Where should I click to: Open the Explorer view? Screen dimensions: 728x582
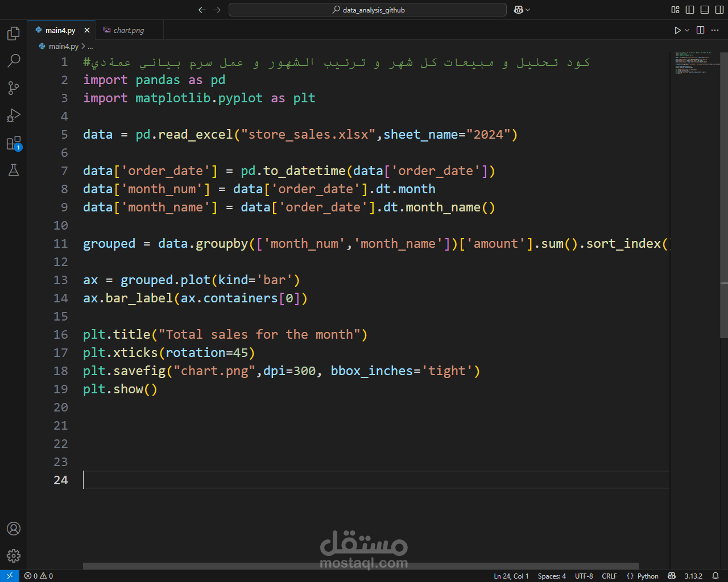[14, 34]
